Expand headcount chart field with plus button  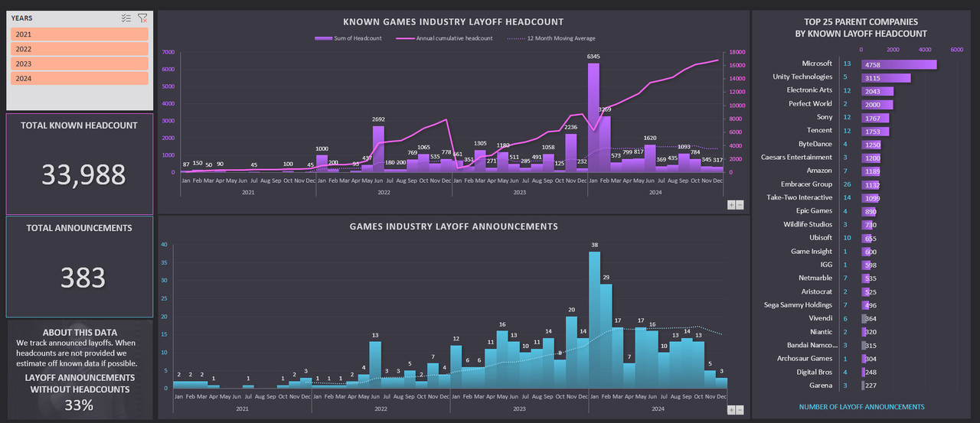pyautogui.click(x=731, y=205)
